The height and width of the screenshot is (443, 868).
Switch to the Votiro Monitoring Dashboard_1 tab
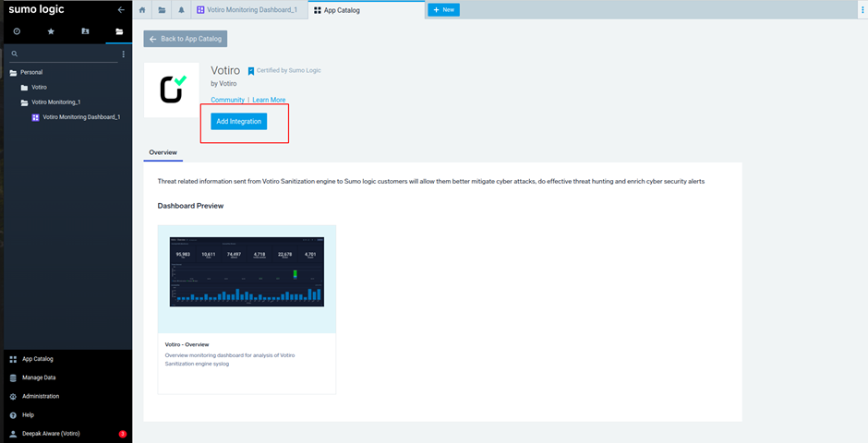[x=249, y=10]
